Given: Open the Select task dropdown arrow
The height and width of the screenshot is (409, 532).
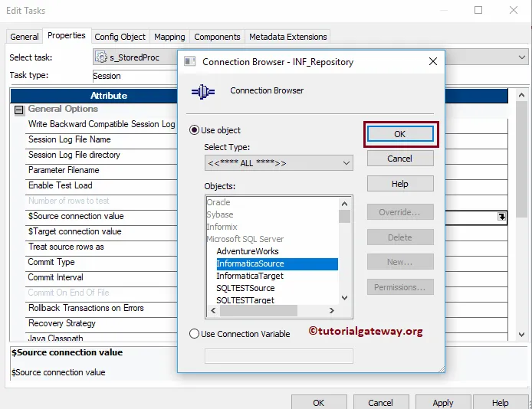Looking at the screenshot, I should (x=522, y=57).
